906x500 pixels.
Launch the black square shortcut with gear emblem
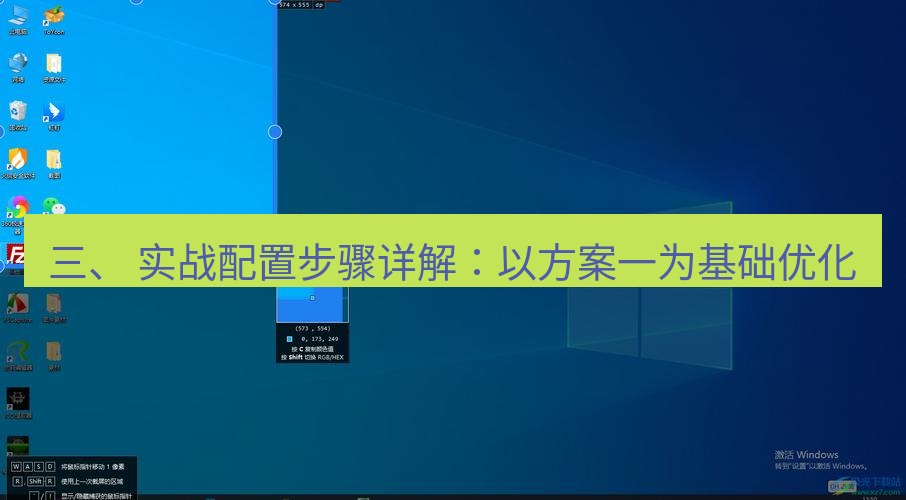[x=18, y=403]
